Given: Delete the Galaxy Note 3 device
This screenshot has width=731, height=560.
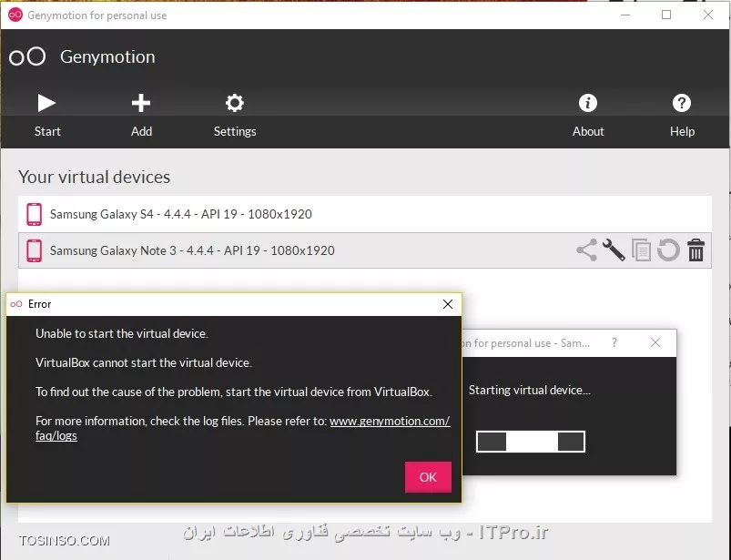Looking at the screenshot, I should (696, 249).
